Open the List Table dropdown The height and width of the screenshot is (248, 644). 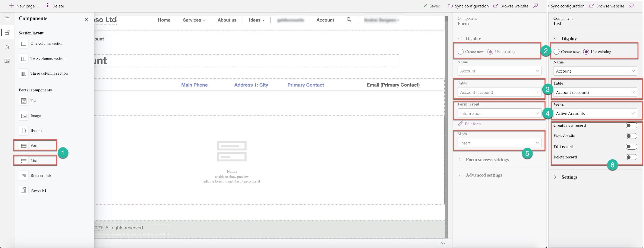[595, 92]
